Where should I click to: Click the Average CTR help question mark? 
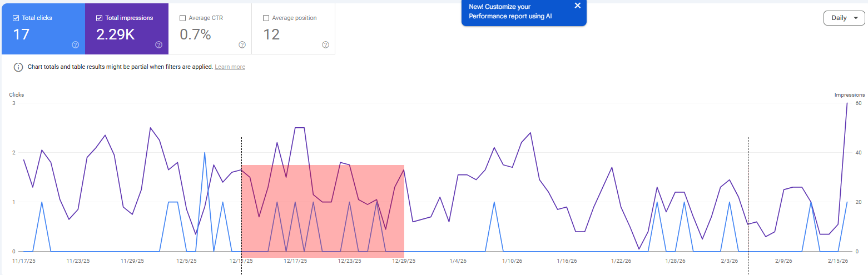[242, 45]
